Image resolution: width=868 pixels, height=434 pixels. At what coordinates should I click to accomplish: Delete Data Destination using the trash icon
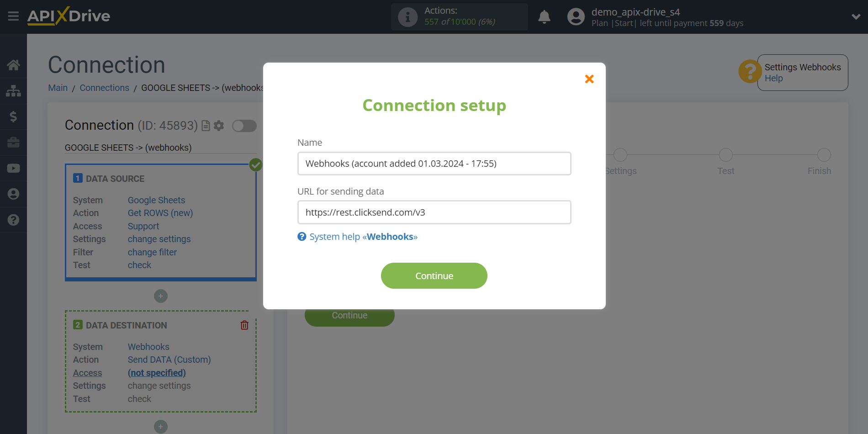[244, 325]
